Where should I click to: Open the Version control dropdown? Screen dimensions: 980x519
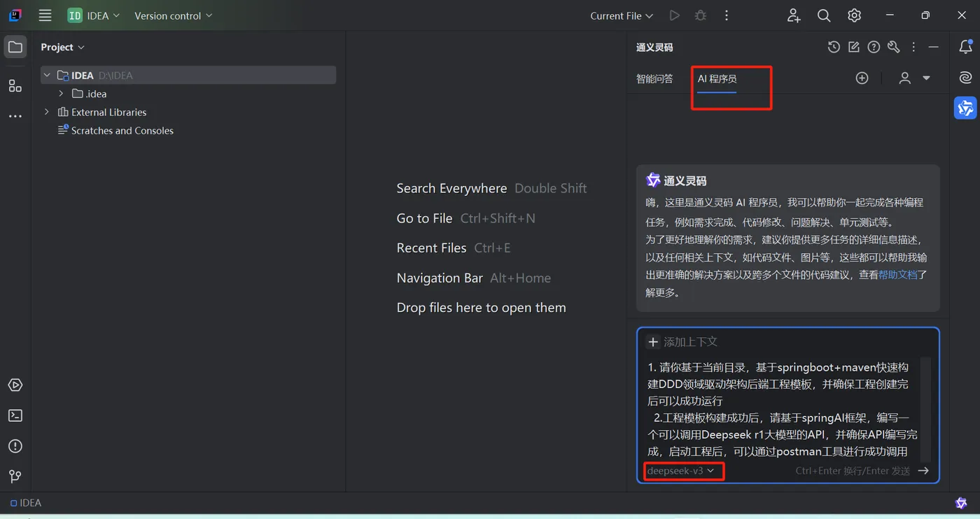[173, 15]
